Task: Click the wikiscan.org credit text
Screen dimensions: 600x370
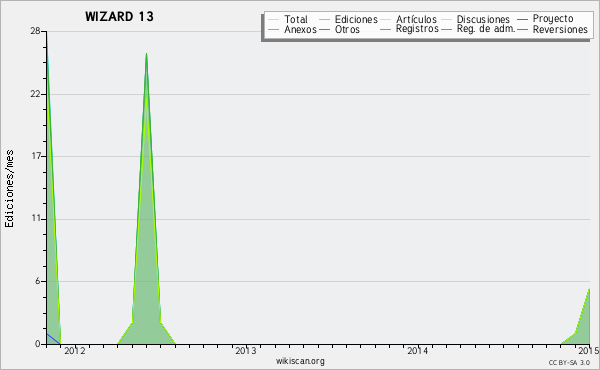Action: pos(300,361)
